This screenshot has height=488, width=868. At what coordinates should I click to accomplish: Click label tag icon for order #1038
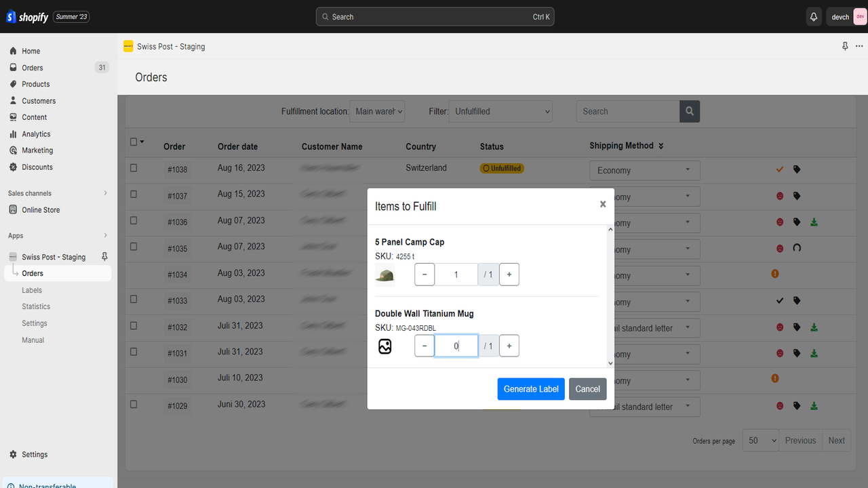[x=797, y=169]
